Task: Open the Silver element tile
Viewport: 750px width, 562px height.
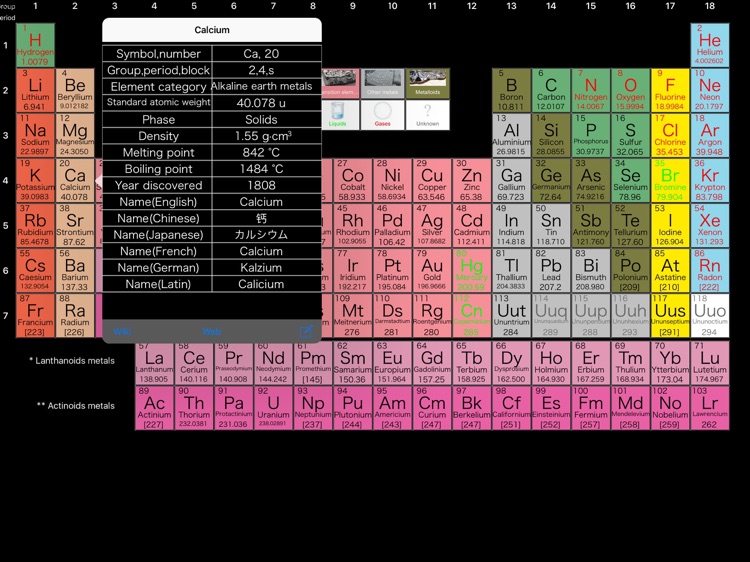Action: point(432,225)
